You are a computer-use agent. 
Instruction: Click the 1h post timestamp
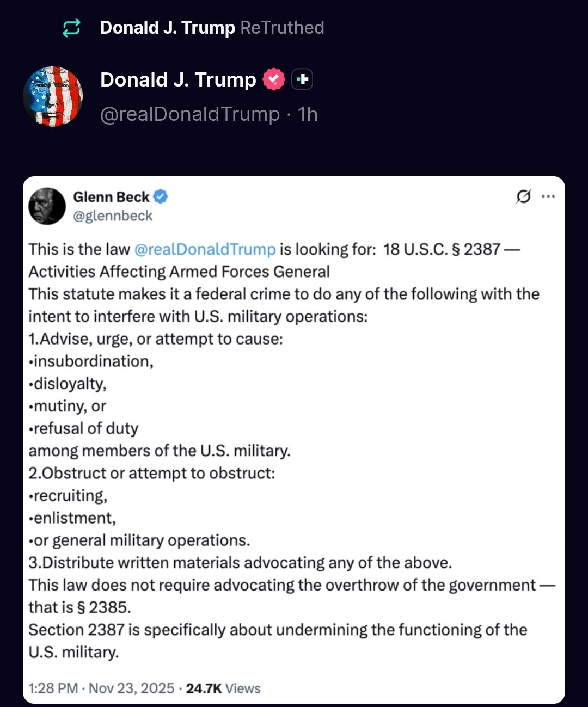click(x=308, y=114)
